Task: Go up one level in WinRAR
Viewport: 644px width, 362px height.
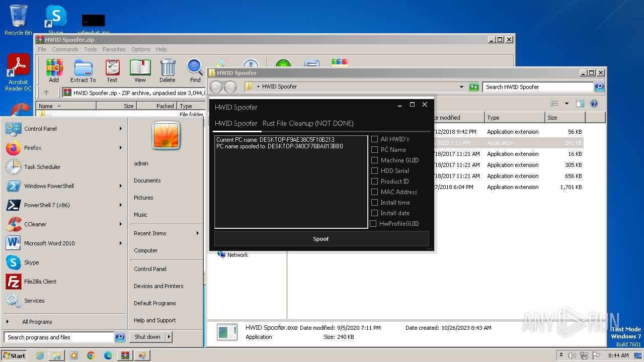Action: click(46, 93)
